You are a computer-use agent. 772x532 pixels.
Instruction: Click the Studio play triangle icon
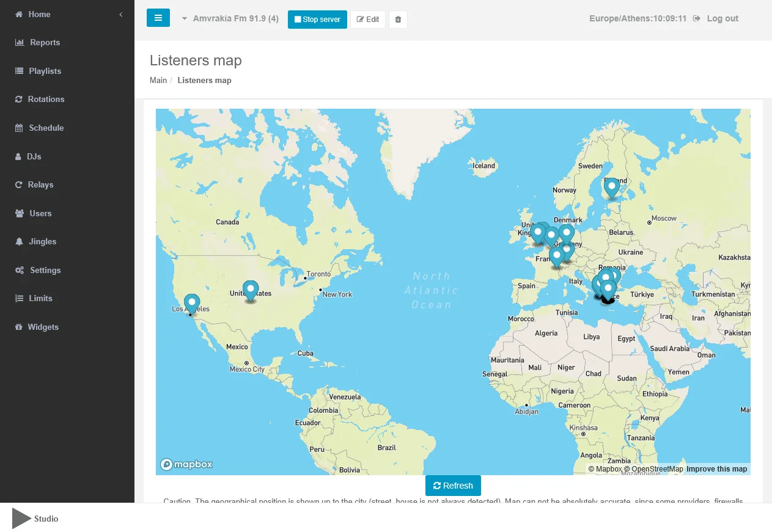click(21, 519)
